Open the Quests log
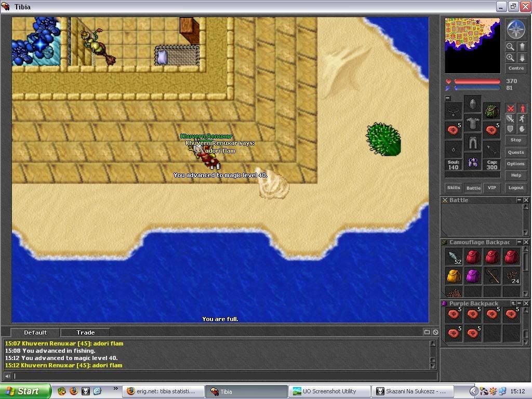 tap(516, 152)
